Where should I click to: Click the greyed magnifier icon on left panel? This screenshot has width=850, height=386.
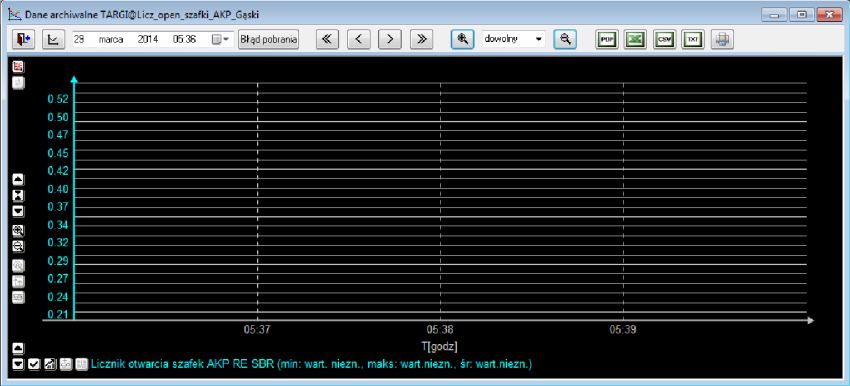18,266
